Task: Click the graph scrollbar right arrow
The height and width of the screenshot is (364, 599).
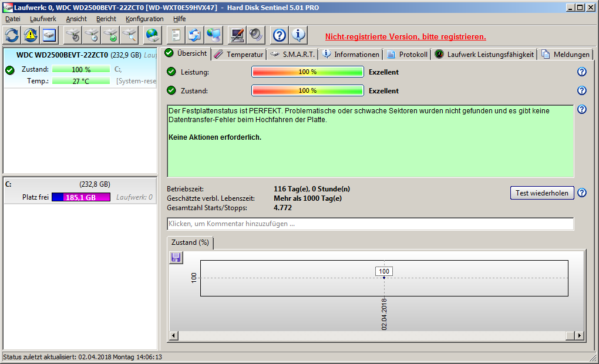Action: tap(580, 336)
